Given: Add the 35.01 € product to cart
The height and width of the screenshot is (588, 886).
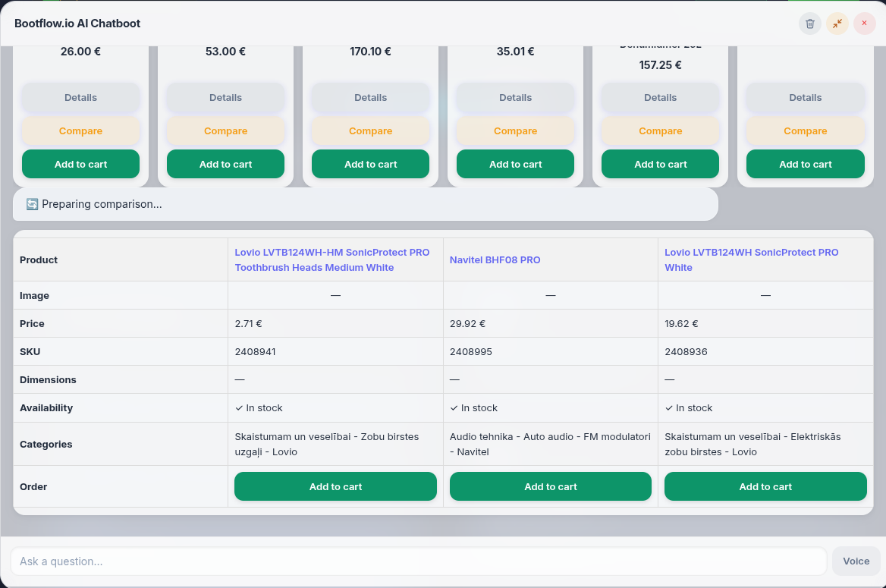Looking at the screenshot, I should click(515, 164).
